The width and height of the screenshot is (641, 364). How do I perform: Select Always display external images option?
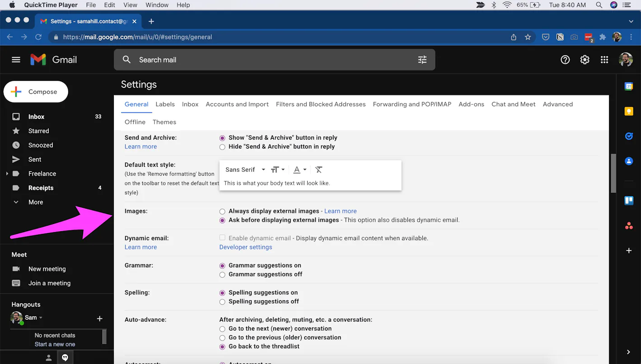coord(222,211)
